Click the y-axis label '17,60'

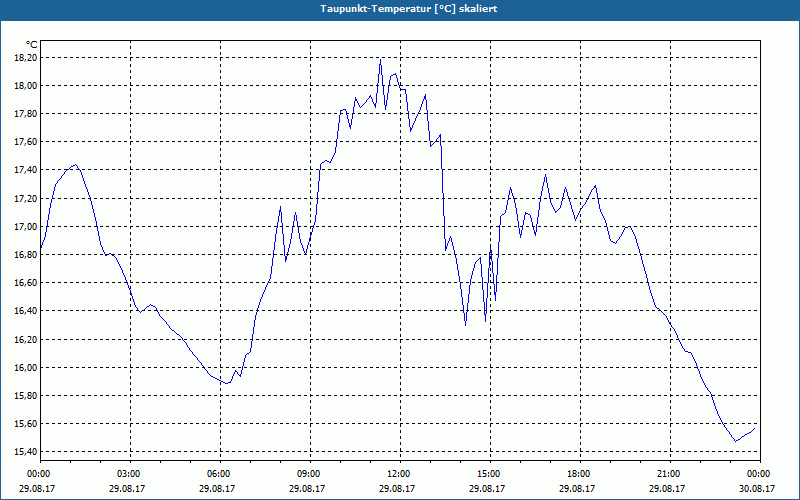coord(25,142)
